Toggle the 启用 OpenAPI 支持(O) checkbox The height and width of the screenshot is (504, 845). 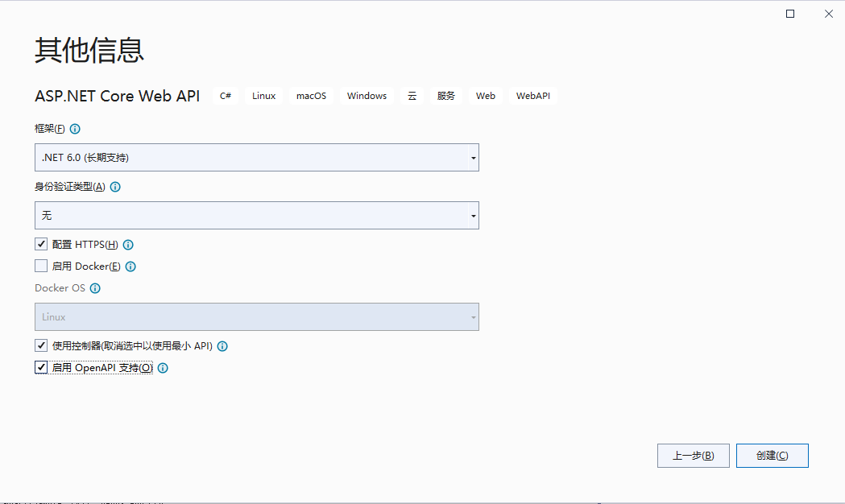[41, 367]
